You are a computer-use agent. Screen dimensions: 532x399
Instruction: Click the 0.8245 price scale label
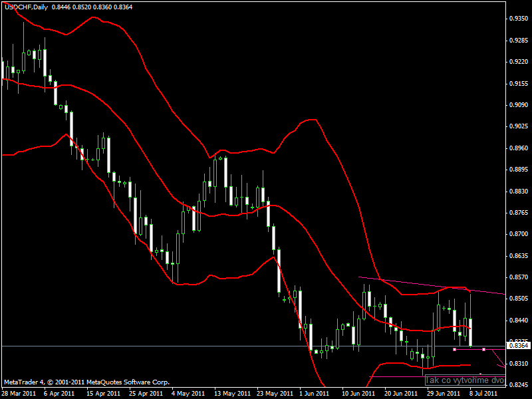(x=519, y=385)
